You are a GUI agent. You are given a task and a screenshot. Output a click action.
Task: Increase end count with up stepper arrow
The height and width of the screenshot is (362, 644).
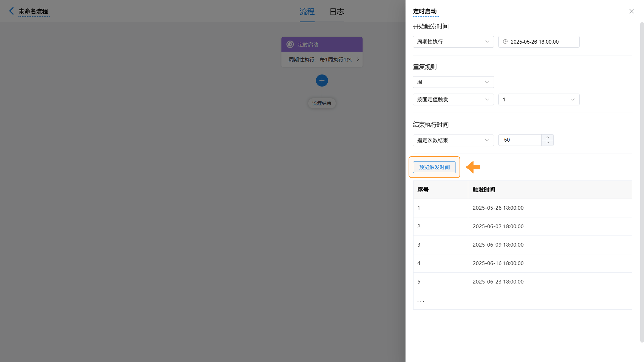[x=548, y=137]
